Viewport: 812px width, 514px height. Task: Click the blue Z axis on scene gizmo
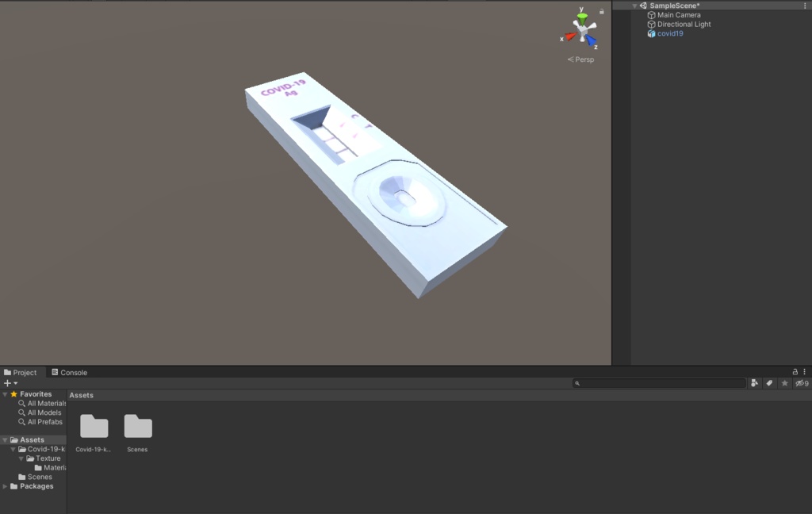(x=591, y=40)
